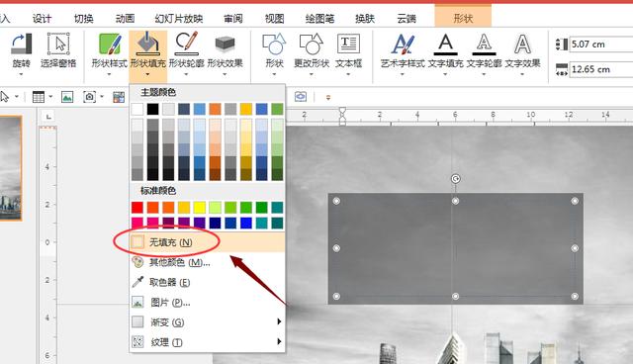Viewport: 633px width, 364px height.
Task: Click the Rotate (旋转) icon
Action: [22, 44]
